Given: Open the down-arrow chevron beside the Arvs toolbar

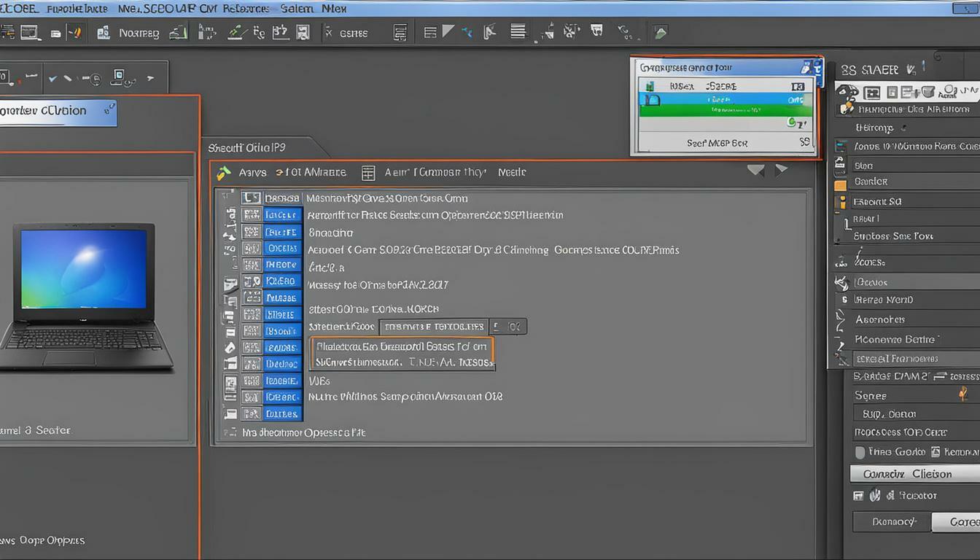Looking at the screenshot, I should (x=756, y=168).
